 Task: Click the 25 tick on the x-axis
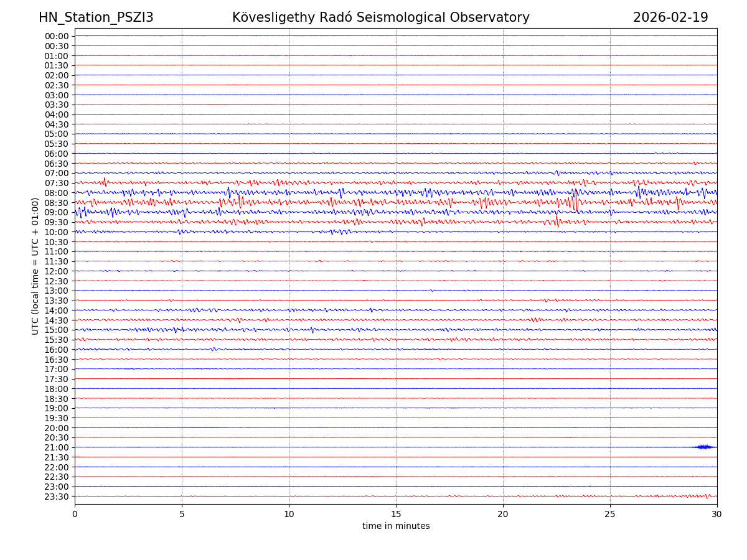pos(610,514)
